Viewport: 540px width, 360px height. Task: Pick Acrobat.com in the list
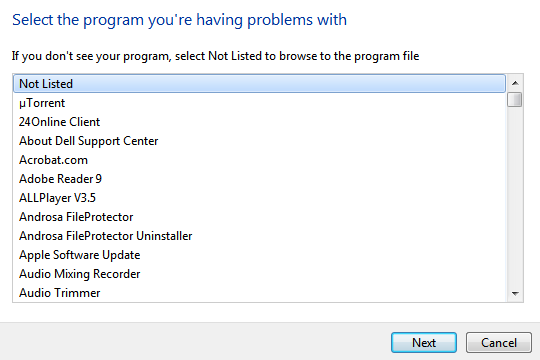pos(259,160)
